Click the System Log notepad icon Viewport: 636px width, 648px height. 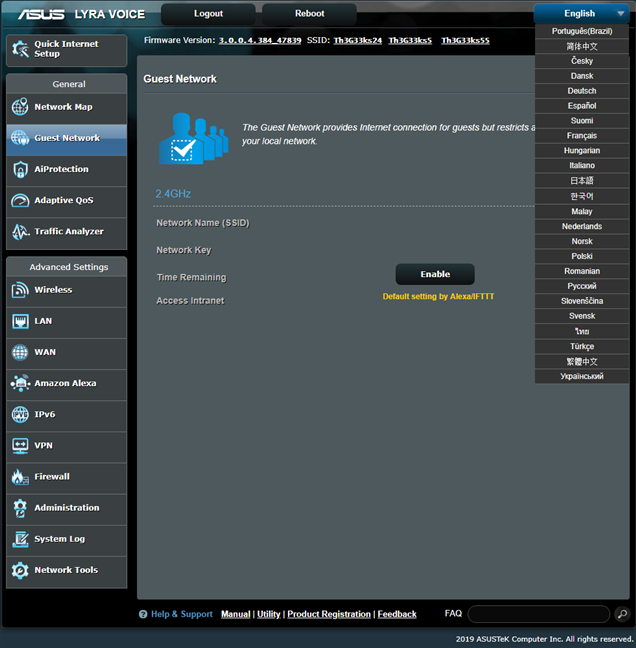point(20,539)
